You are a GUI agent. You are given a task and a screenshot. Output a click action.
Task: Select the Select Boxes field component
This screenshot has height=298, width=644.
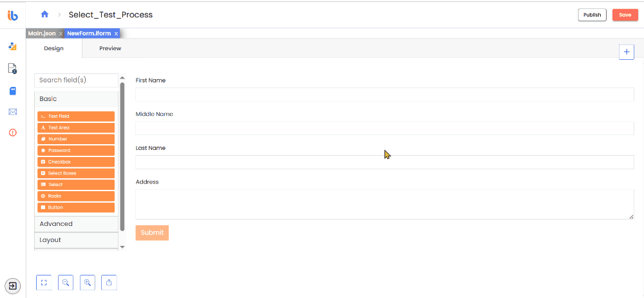pos(76,173)
